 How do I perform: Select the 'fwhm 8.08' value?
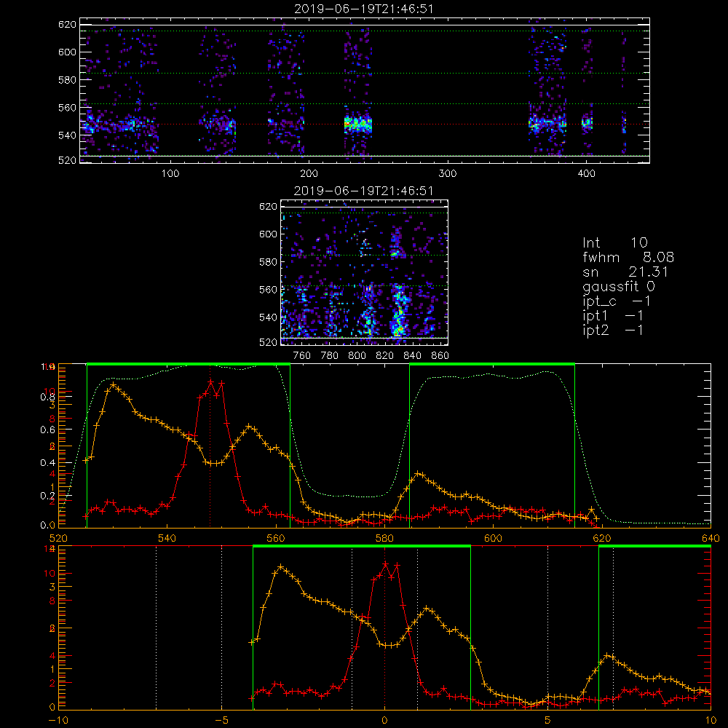(x=628, y=257)
